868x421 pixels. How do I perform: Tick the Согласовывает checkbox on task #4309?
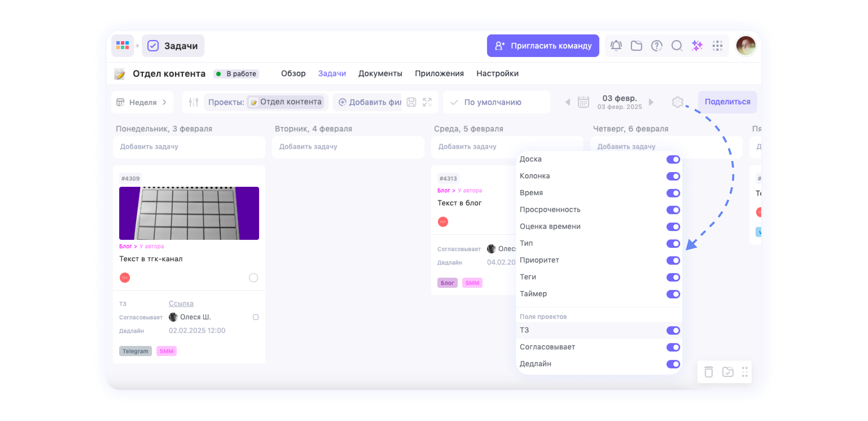pos(256,317)
